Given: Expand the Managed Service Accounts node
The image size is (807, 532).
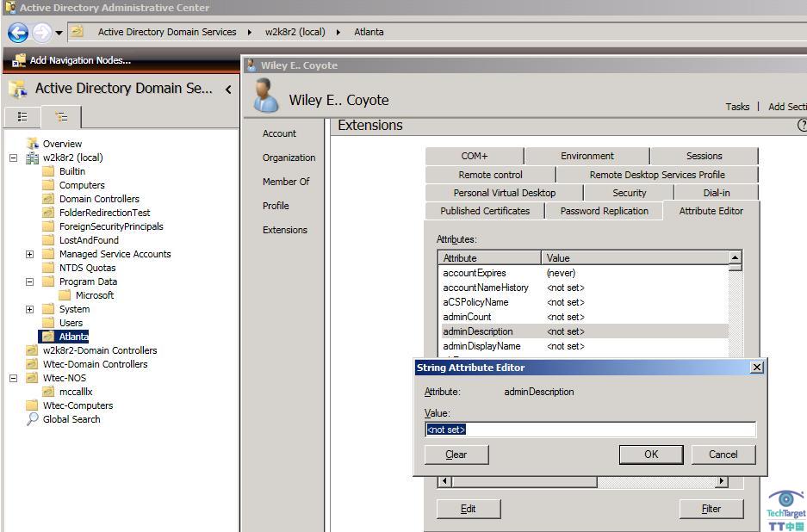Looking at the screenshot, I should coord(30,254).
